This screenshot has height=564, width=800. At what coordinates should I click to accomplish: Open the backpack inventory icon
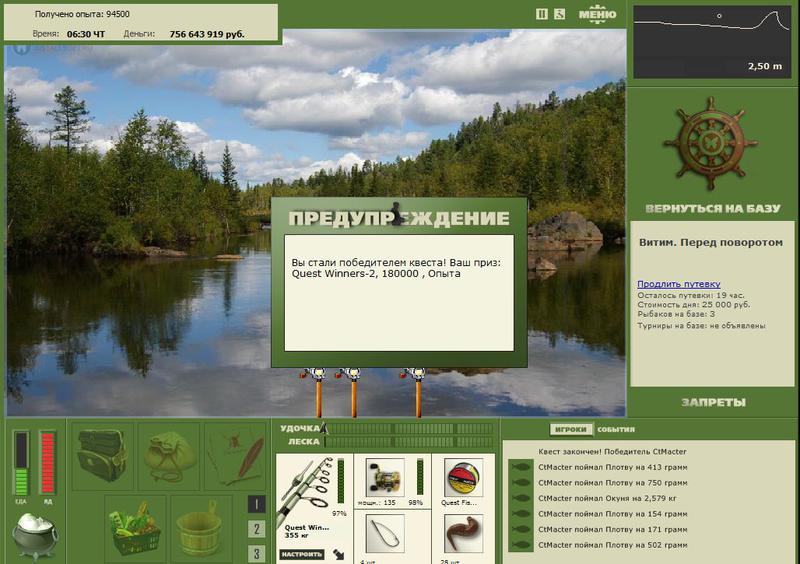[103, 456]
